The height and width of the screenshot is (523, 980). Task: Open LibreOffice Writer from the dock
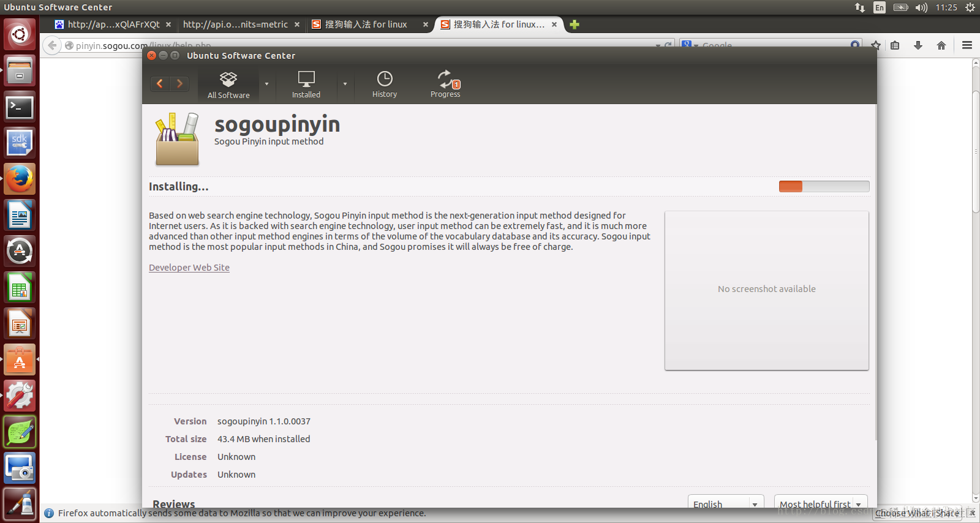tap(20, 215)
